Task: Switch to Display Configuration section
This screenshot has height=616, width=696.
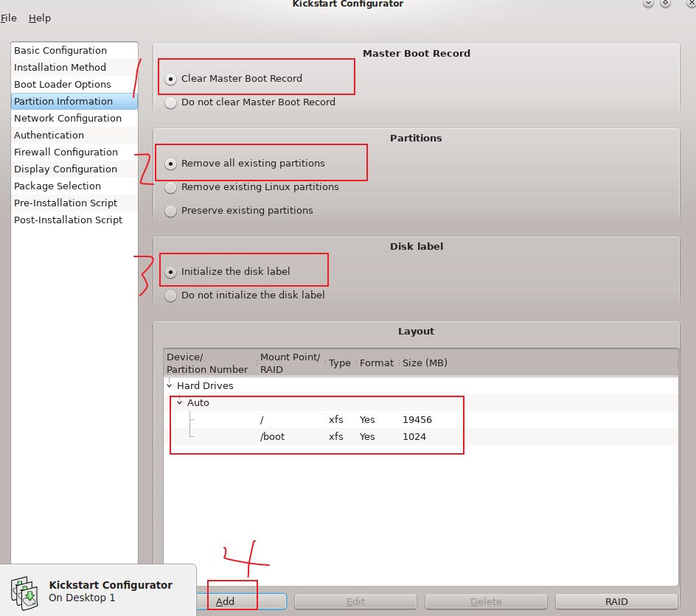Action: click(x=74, y=169)
